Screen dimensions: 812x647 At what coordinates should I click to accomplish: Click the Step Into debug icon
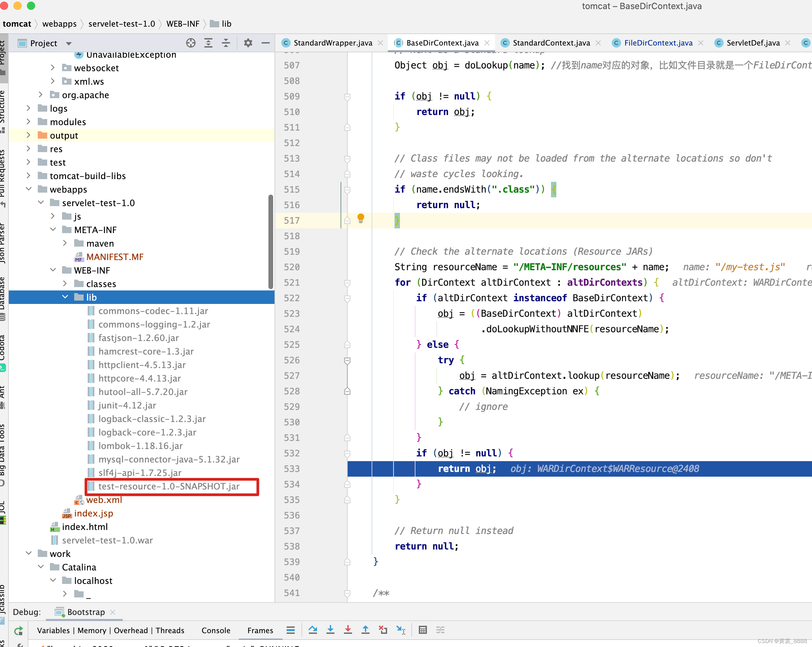coord(330,630)
